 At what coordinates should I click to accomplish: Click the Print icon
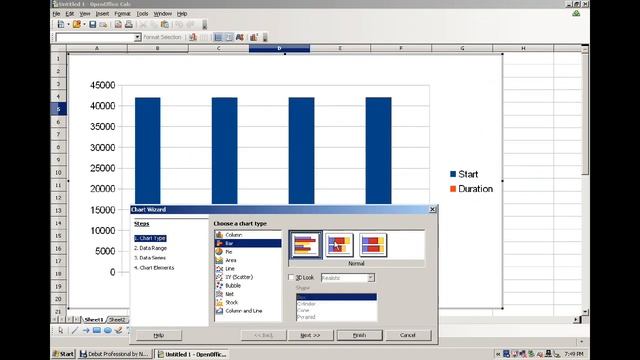pos(129,25)
